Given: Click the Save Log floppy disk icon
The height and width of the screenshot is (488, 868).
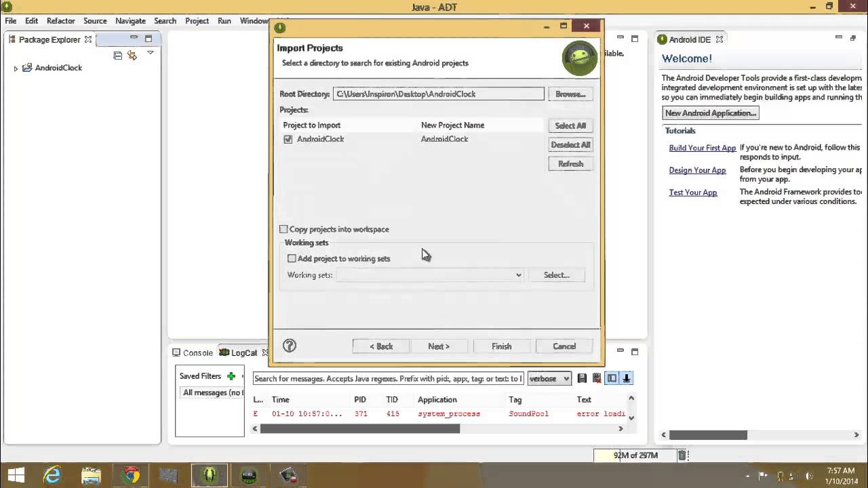Looking at the screenshot, I should pos(582,378).
